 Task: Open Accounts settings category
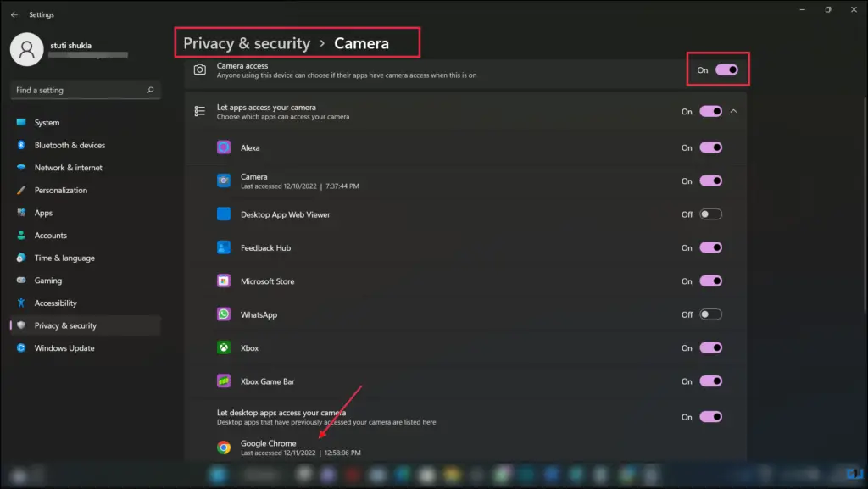[x=86, y=235]
